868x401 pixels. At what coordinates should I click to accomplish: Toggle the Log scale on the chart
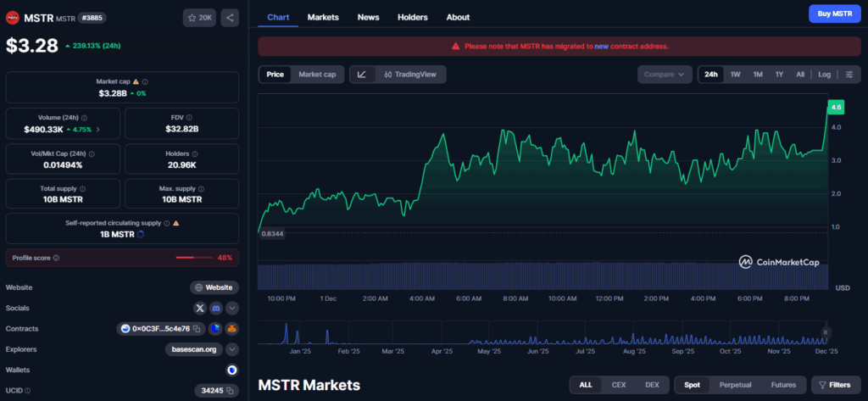[824, 75]
